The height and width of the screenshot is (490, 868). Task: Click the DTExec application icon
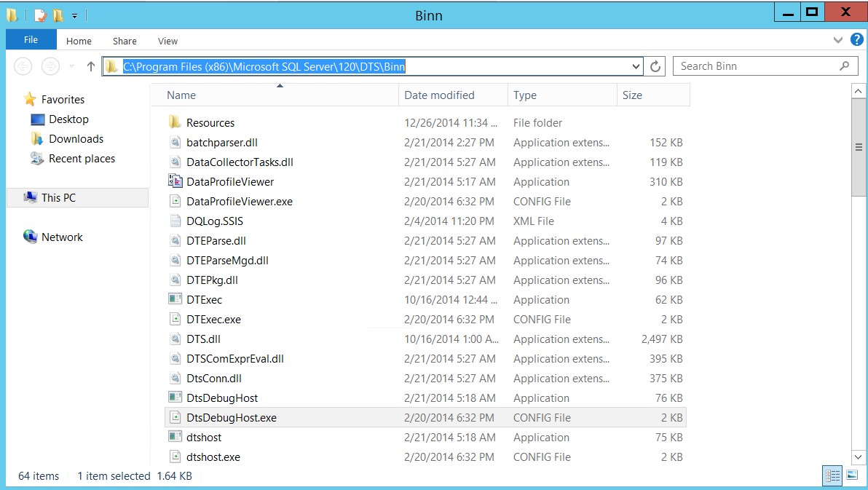pyautogui.click(x=175, y=300)
